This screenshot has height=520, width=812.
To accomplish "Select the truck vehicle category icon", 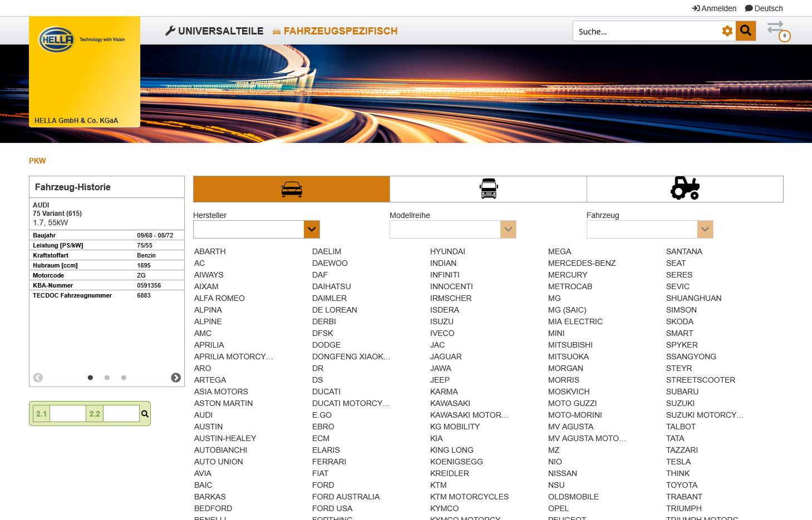I will tap(488, 189).
